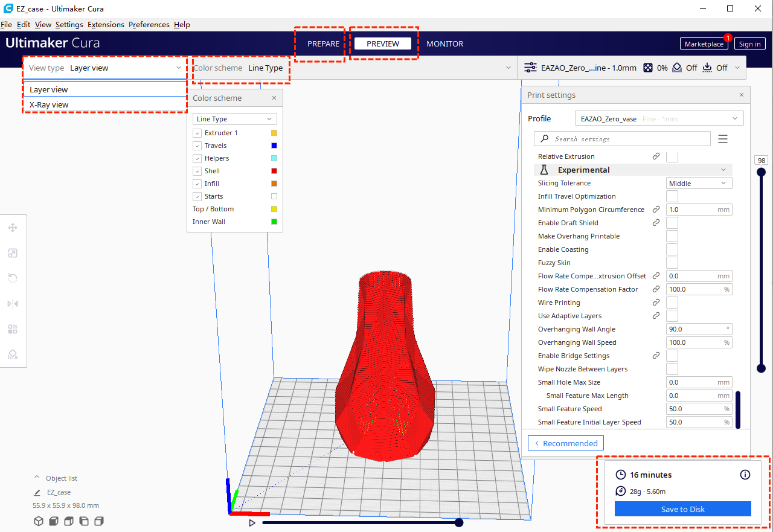Open the Line Type dropdown in Color scheme panel
773x532 pixels.
pos(235,119)
